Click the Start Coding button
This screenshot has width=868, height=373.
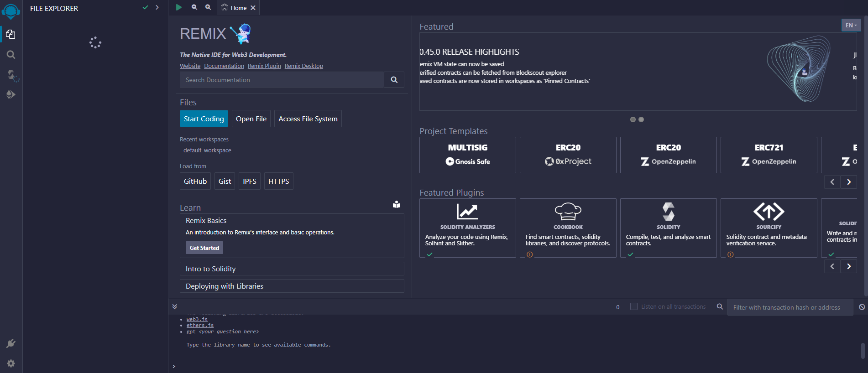[x=204, y=119]
